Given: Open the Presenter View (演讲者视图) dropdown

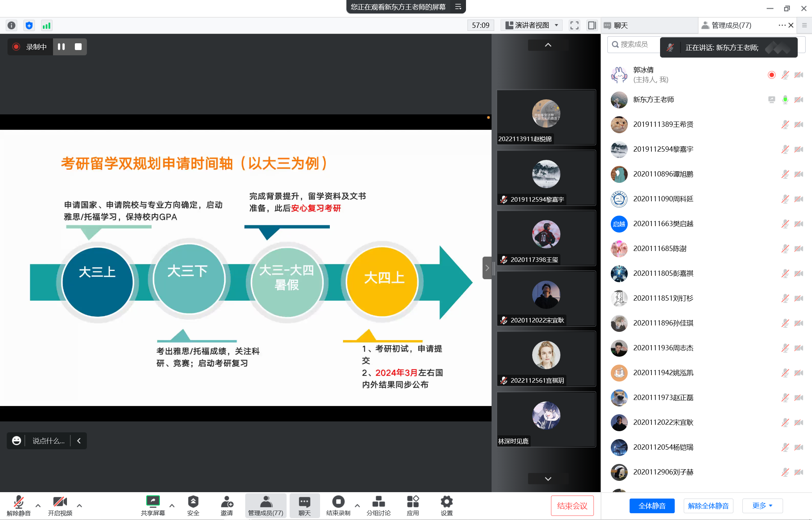Looking at the screenshot, I should point(531,25).
